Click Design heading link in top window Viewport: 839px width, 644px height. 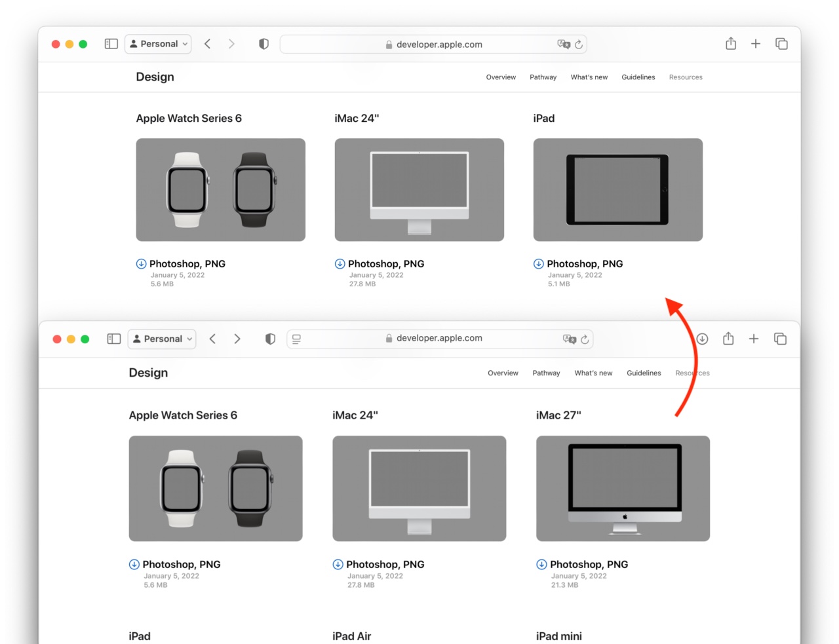pos(155,77)
